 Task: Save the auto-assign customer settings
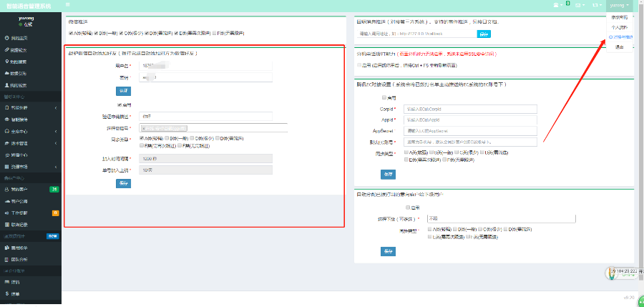[x=388, y=251]
